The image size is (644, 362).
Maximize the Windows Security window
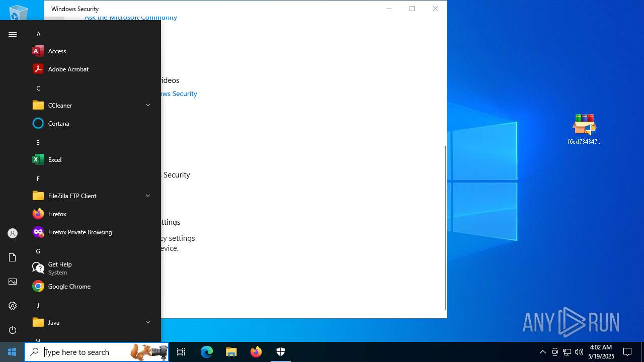tap(412, 9)
